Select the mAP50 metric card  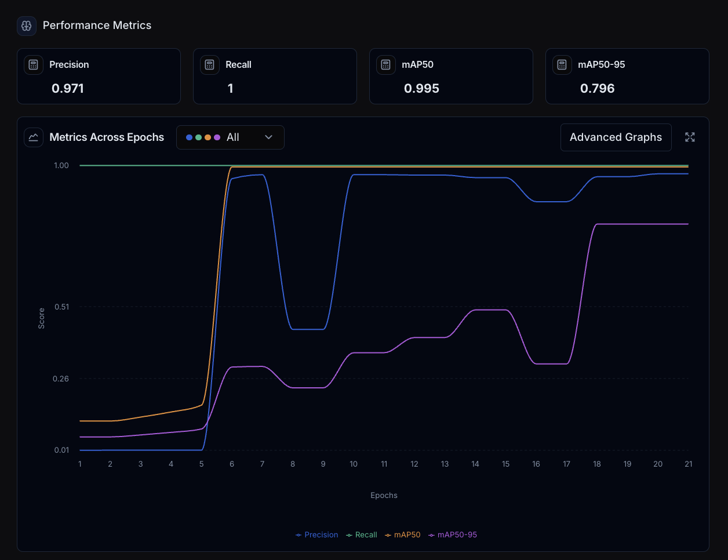click(451, 76)
